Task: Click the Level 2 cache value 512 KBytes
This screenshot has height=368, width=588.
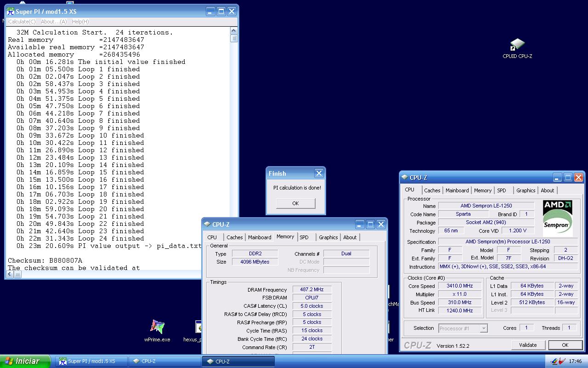Action: coord(532,303)
